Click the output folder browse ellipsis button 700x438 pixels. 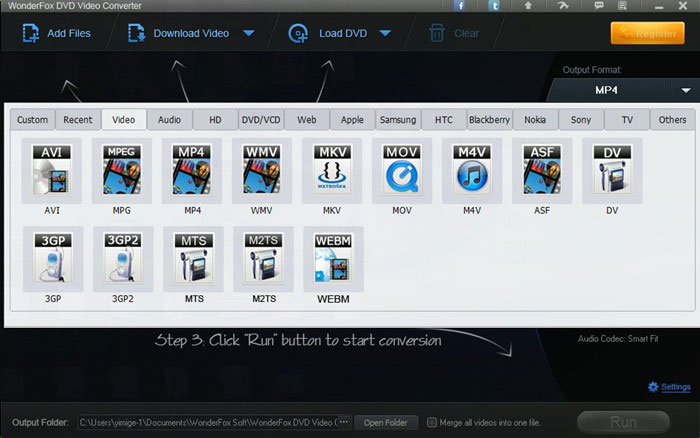click(344, 422)
